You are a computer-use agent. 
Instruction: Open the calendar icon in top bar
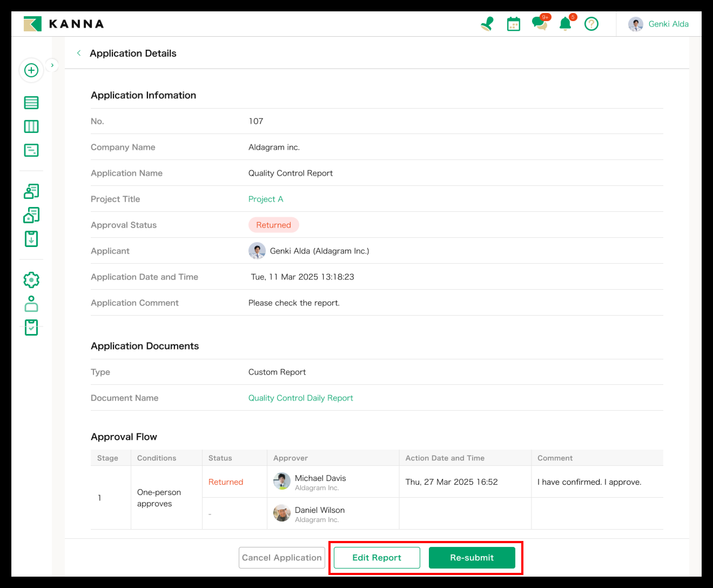click(x=513, y=24)
